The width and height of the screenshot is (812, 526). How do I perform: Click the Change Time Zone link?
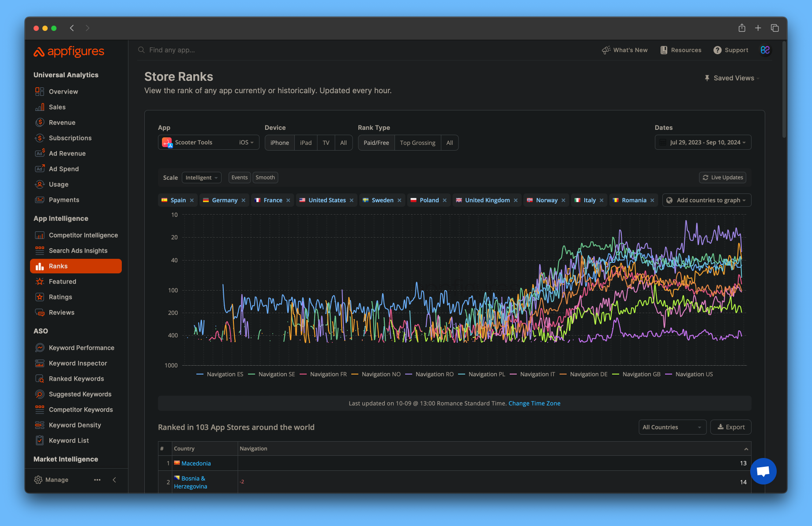534,403
